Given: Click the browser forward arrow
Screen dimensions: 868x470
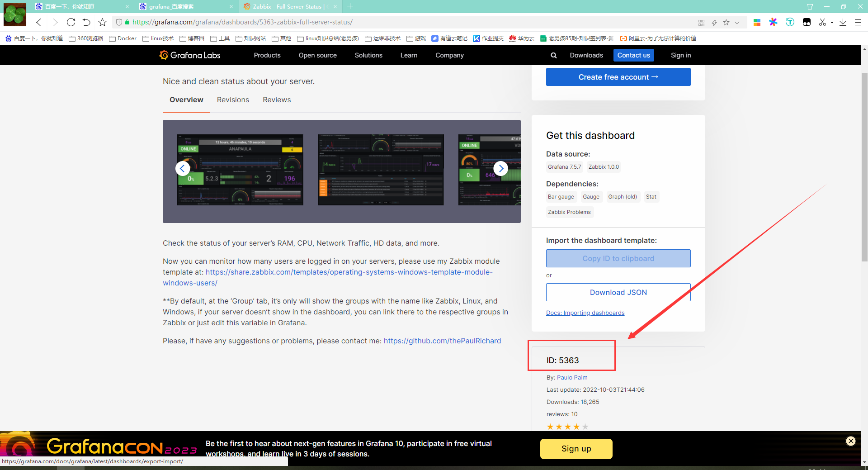Looking at the screenshot, I should tap(55, 22).
